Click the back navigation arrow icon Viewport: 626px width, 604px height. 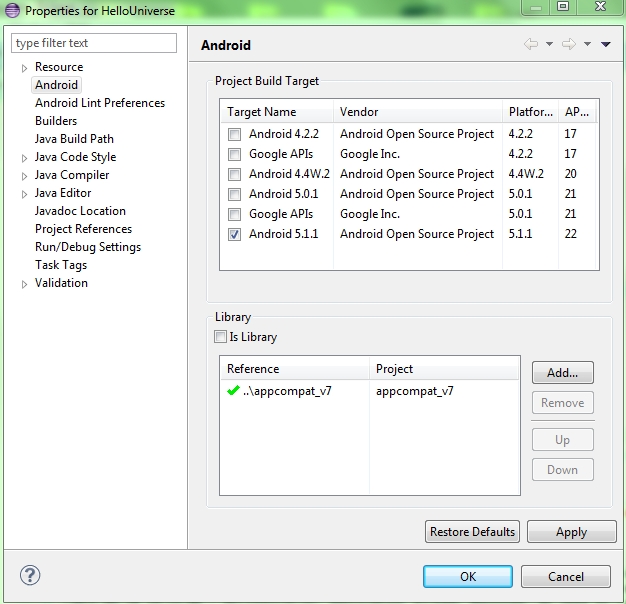(x=530, y=44)
